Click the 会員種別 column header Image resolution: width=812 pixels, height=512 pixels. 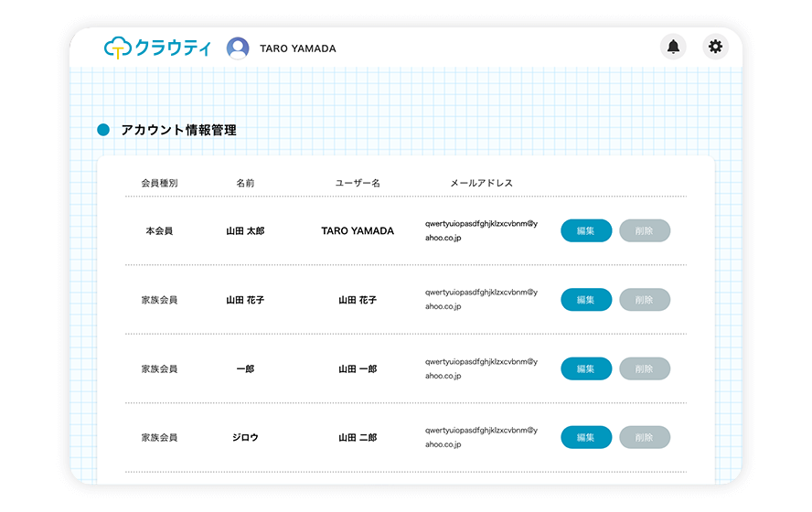point(159,183)
